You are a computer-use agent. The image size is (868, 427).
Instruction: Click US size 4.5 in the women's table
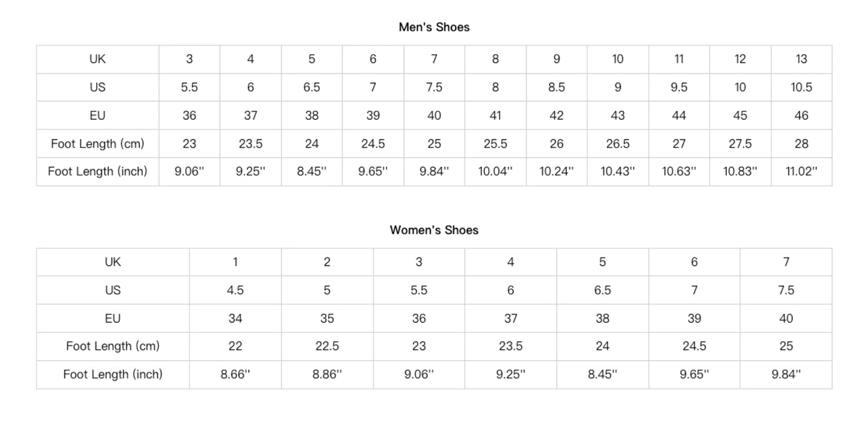click(235, 290)
